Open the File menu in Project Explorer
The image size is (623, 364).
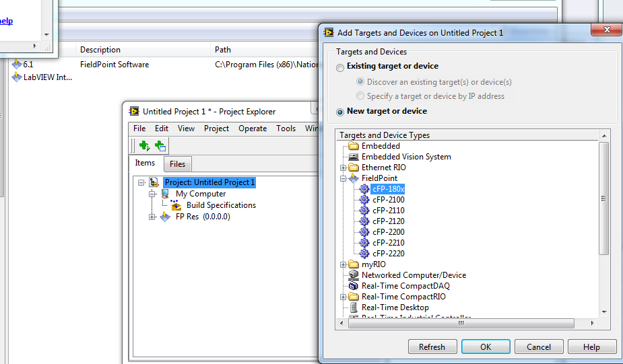tap(139, 129)
